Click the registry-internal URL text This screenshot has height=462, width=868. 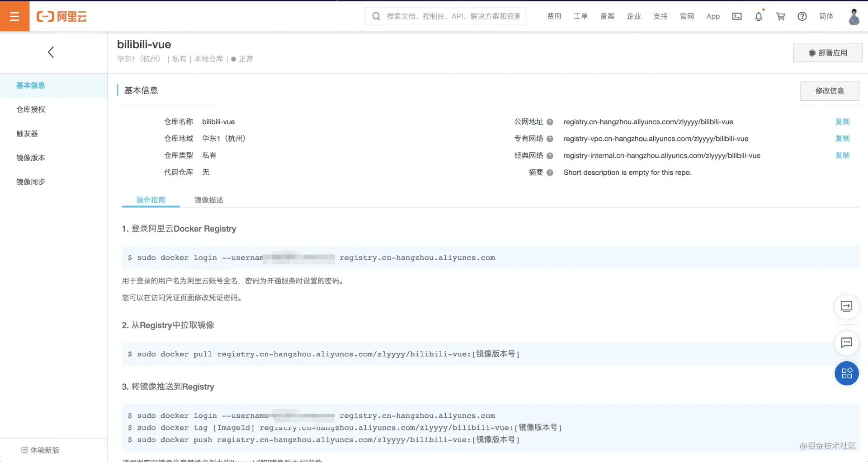coord(662,156)
